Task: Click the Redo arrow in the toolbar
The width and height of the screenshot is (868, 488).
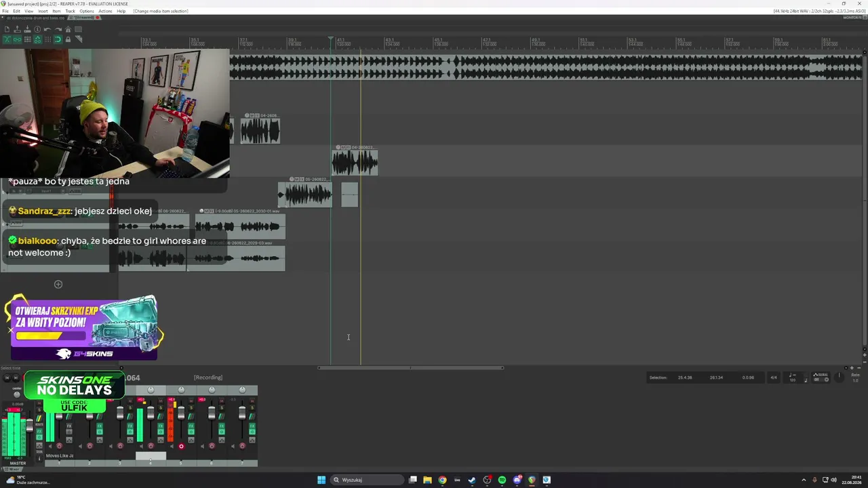Action: (58, 29)
